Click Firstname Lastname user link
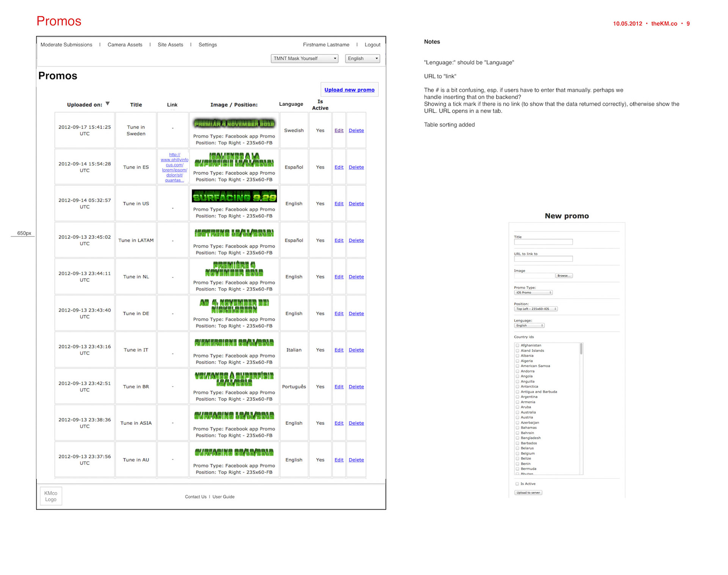Viewport: 728px width, 575px height. (326, 45)
